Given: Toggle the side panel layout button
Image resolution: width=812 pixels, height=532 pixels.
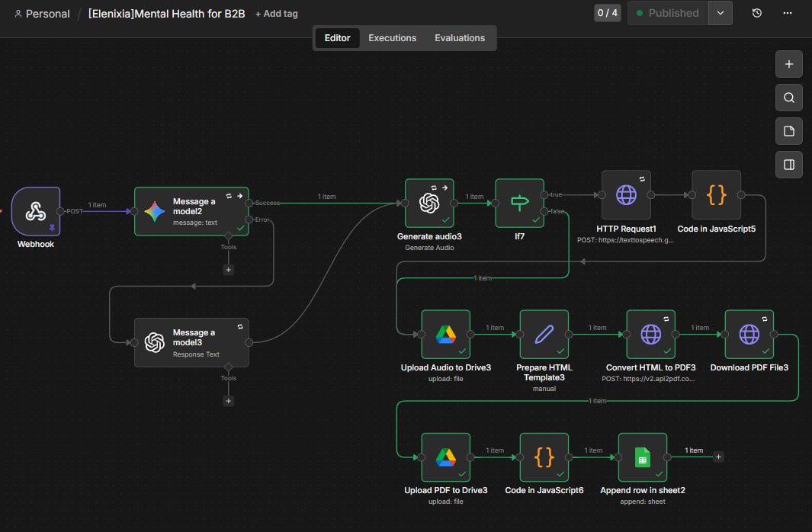Looking at the screenshot, I should pos(788,165).
